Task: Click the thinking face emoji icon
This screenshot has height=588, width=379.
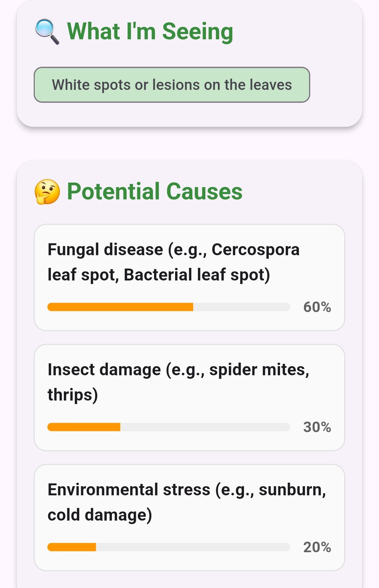Action: (x=47, y=192)
